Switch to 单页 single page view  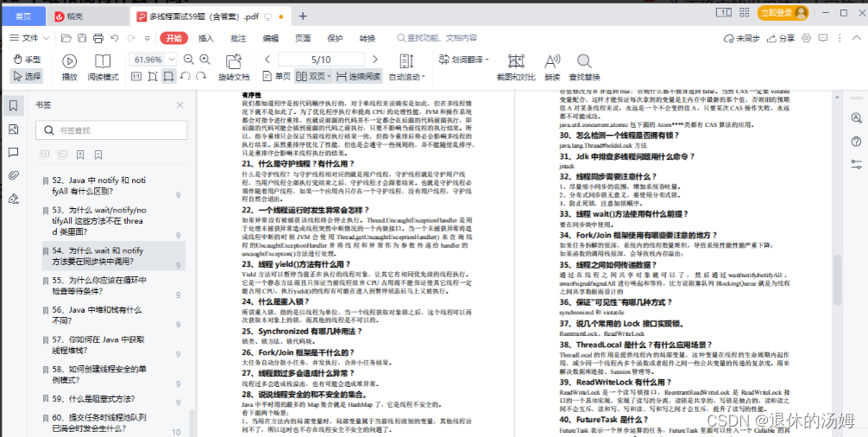277,77
